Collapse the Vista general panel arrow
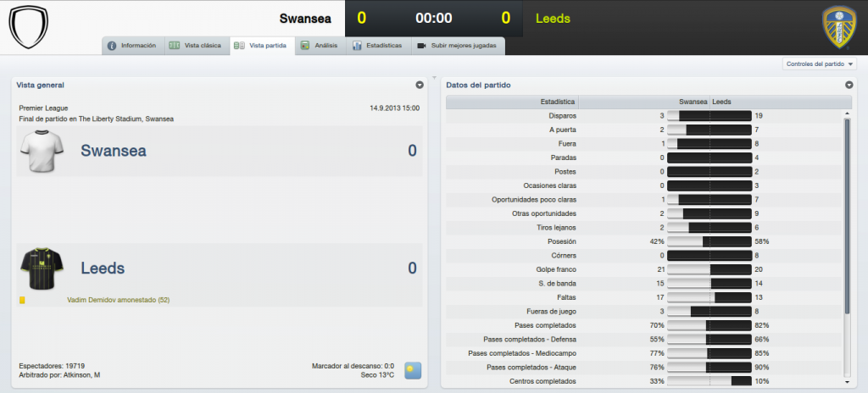Viewport: 868px width, 393px height. pyautogui.click(x=420, y=86)
